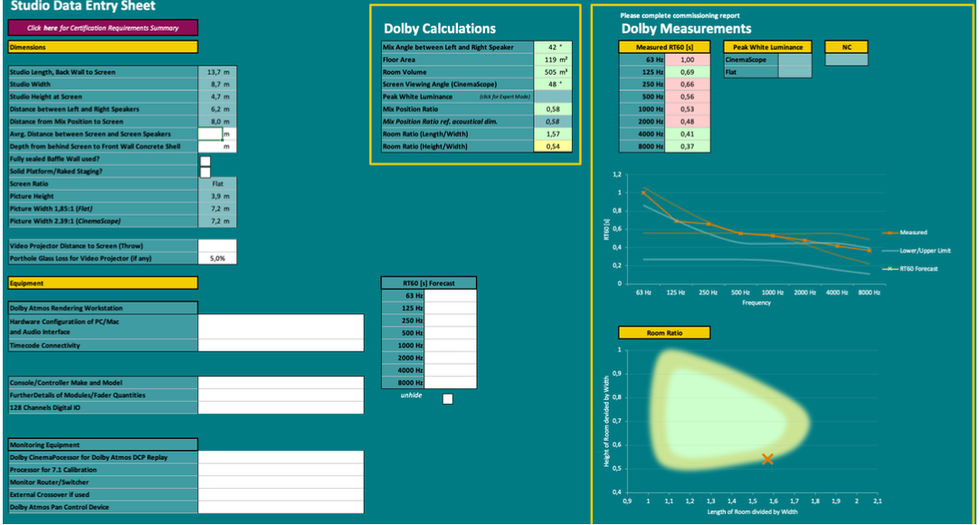Select the Floor Area value 119 m²
This screenshot has width=980, height=525.
pyautogui.click(x=553, y=60)
